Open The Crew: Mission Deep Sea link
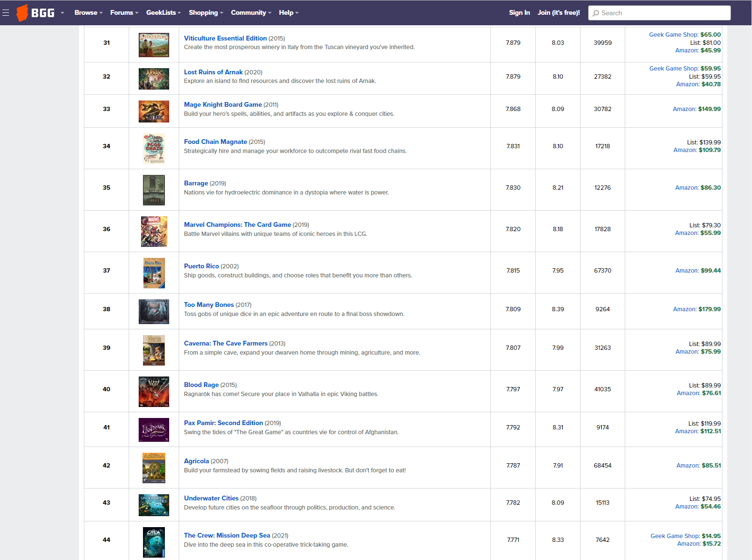Screen dimensions: 752x560 click(x=227, y=535)
